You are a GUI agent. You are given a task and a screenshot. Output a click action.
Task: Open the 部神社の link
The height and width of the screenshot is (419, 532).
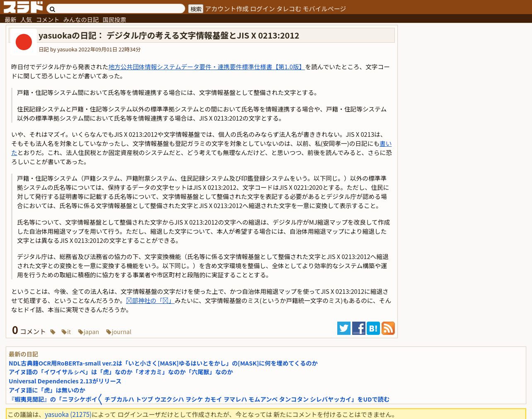150,300
